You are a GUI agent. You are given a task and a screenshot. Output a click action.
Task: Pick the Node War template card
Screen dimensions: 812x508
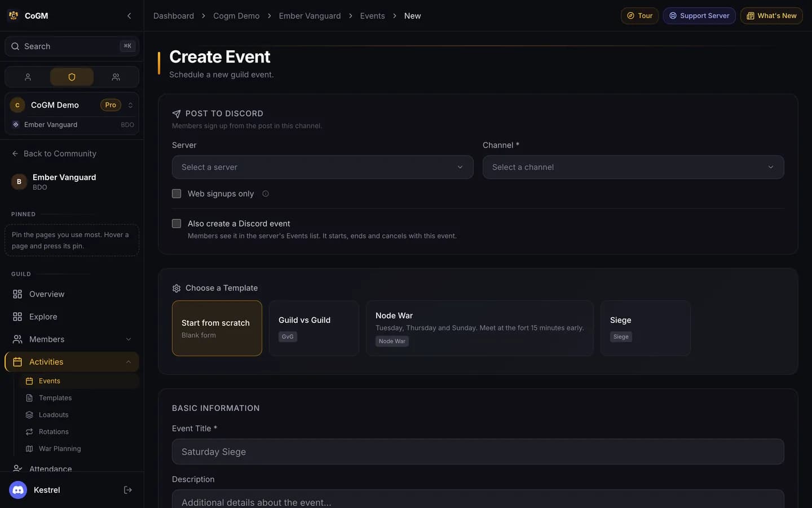pos(480,328)
